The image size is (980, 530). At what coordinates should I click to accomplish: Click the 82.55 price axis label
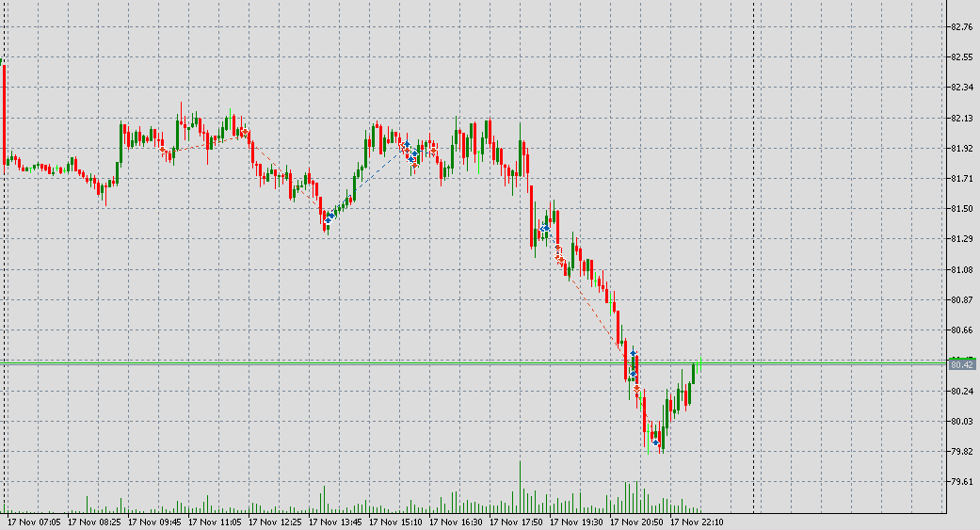[961, 56]
